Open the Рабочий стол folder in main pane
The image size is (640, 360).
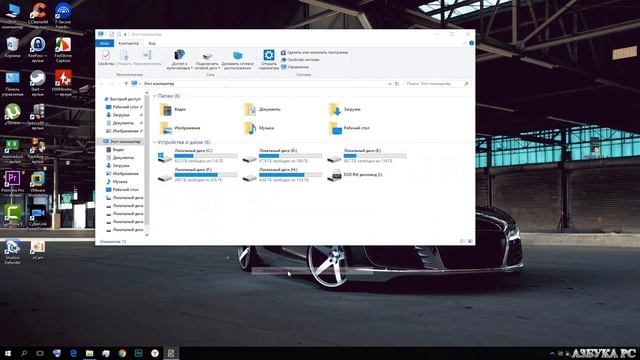(x=349, y=128)
